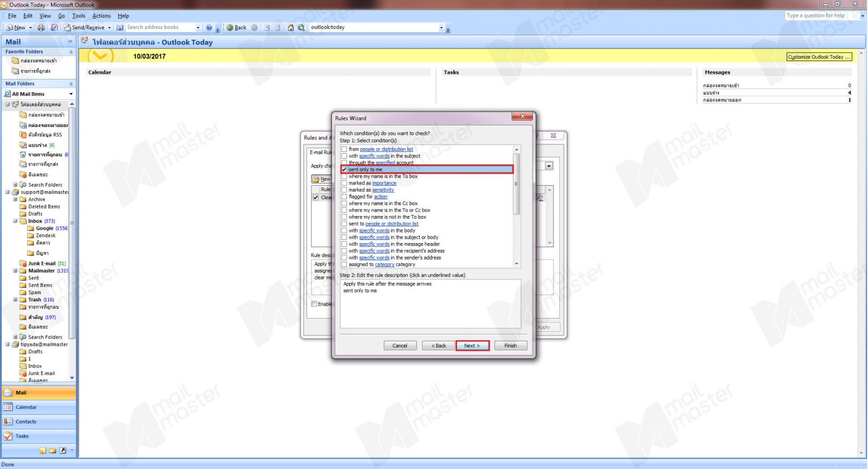Screen dimensions: 868x469
Task: Open the Search address books dropdown arrow
Action: [x=197, y=28]
